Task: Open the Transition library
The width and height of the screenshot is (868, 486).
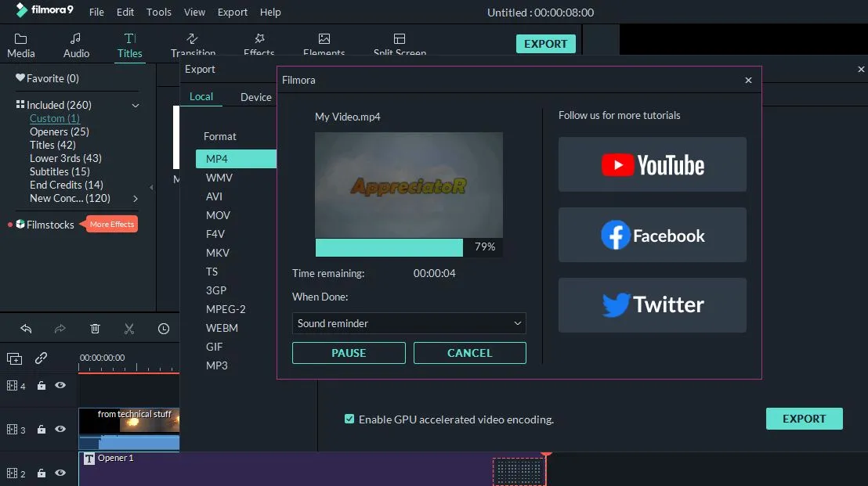Action: pyautogui.click(x=193, y=45)
